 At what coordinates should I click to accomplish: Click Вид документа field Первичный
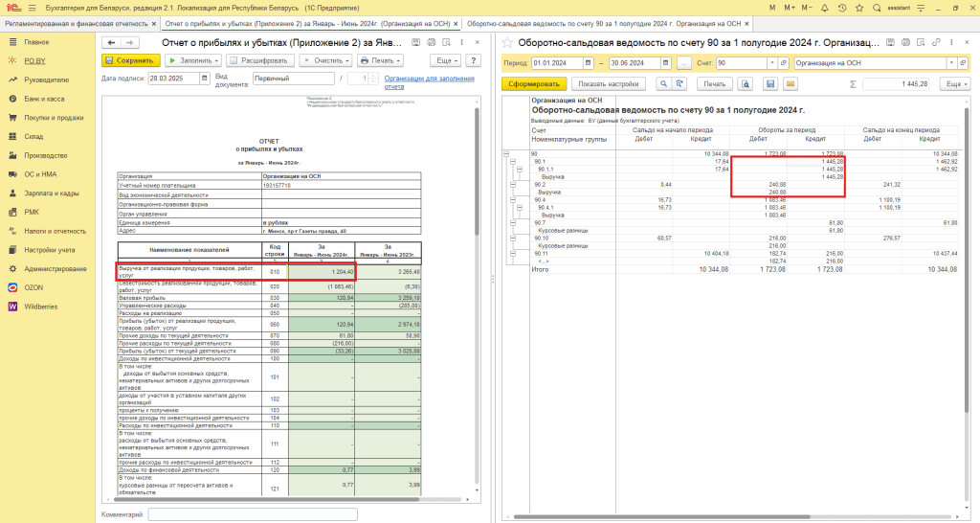tap(294, 79)
